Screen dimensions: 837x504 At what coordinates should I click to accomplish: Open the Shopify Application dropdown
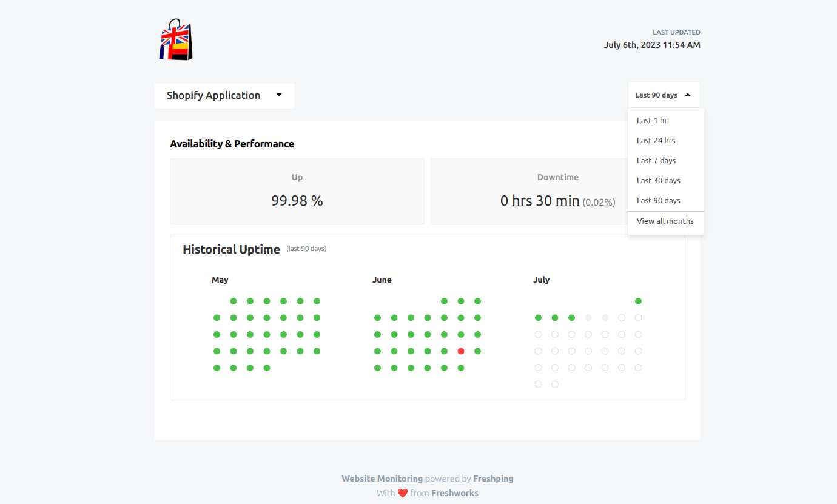pyautogui.click(x=224, y=96)
